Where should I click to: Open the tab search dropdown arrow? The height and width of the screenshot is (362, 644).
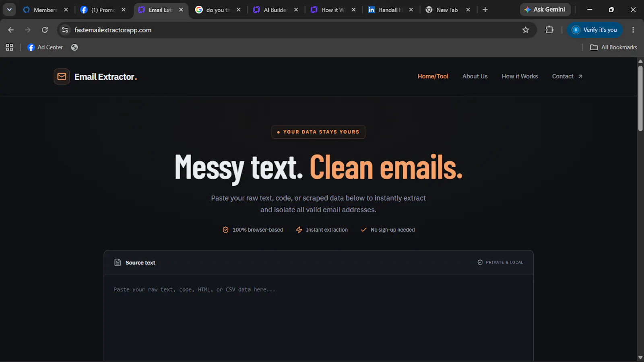point(9,10)
